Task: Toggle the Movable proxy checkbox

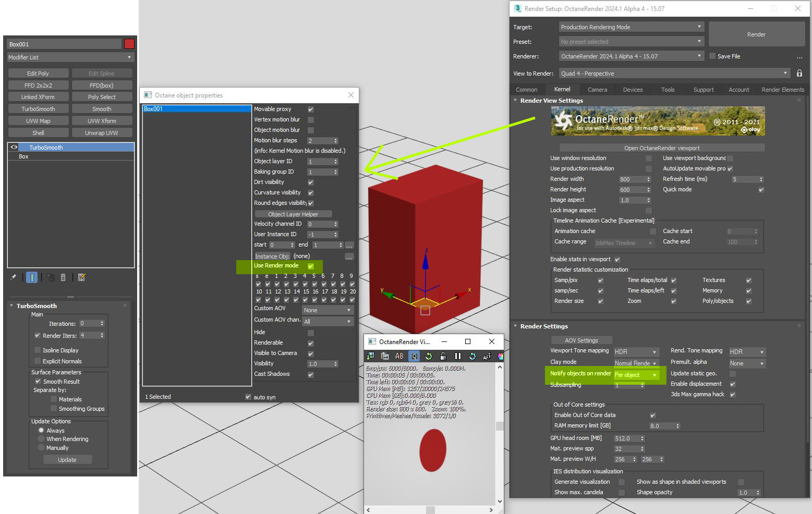Action: click(x=311, y=109)
